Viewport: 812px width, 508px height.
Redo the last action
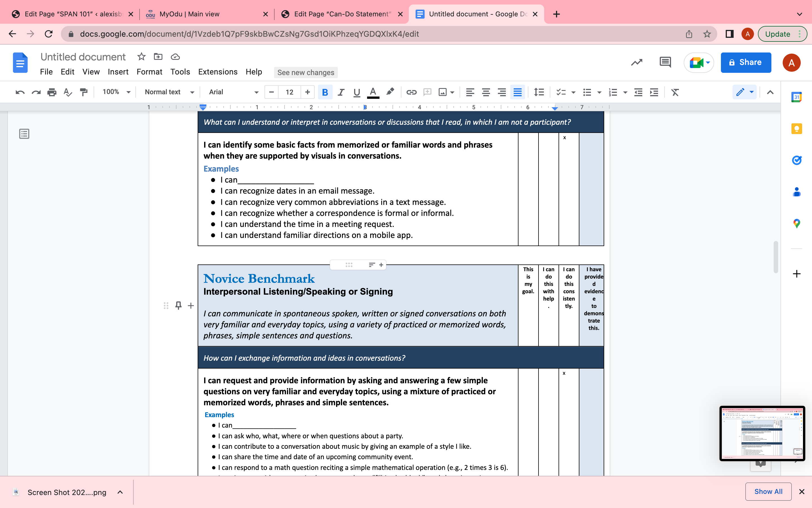[36, 92]
